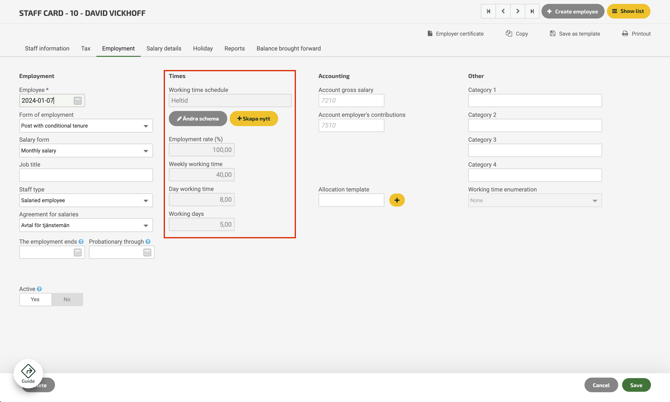
Task: Click the Category 1 field
Action: [x=535, y=101]
